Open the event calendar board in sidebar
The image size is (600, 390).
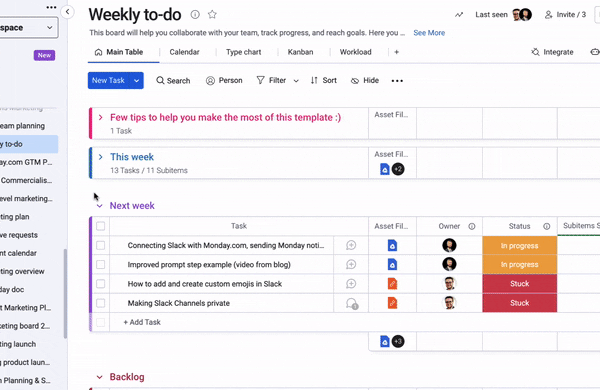[18, 253]
